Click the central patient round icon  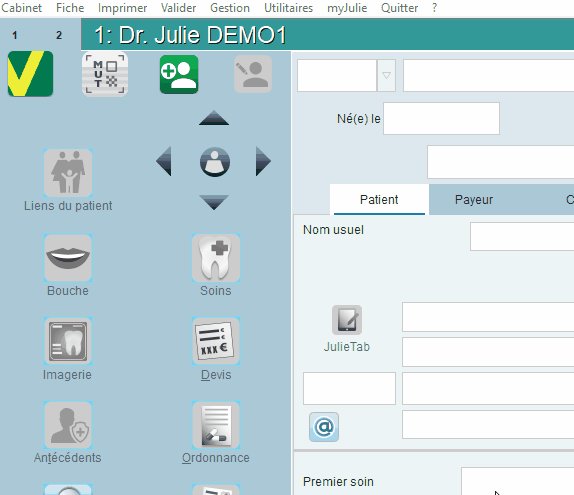click(x=215, y=162)
